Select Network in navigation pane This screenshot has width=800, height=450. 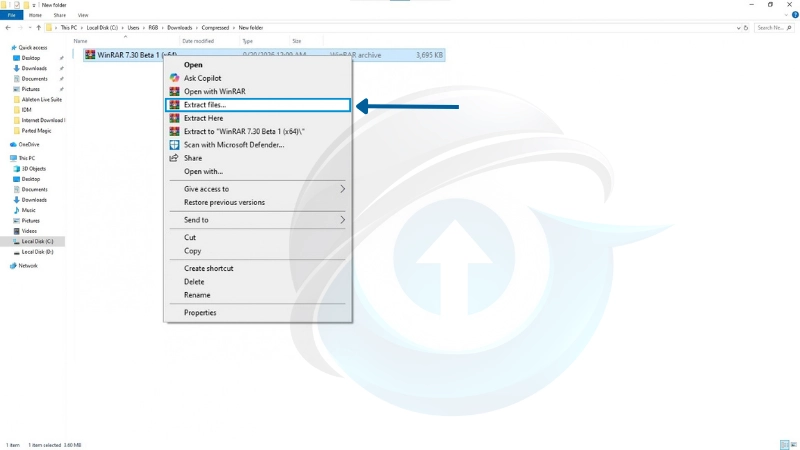click(x=28, y=266)
